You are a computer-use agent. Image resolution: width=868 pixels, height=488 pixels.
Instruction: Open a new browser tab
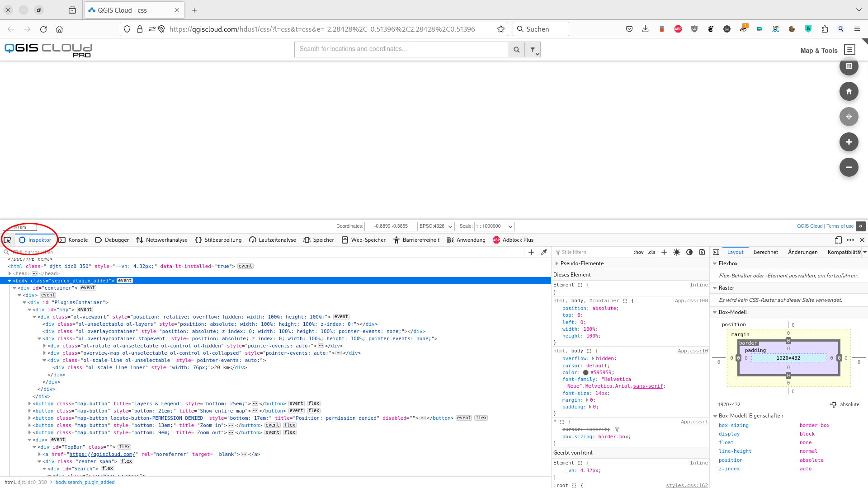tap(194, 10)
